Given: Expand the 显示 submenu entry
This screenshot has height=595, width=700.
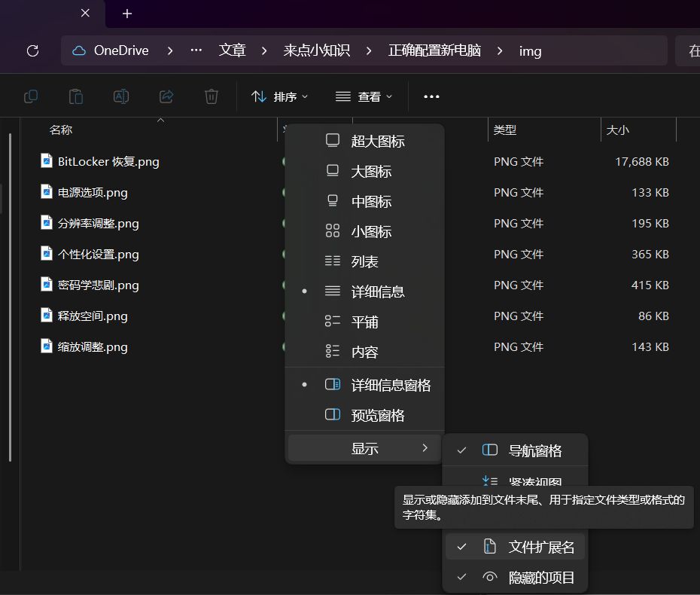Looking at the screenshot, I should pyautogui.click(x=364, y=448).
